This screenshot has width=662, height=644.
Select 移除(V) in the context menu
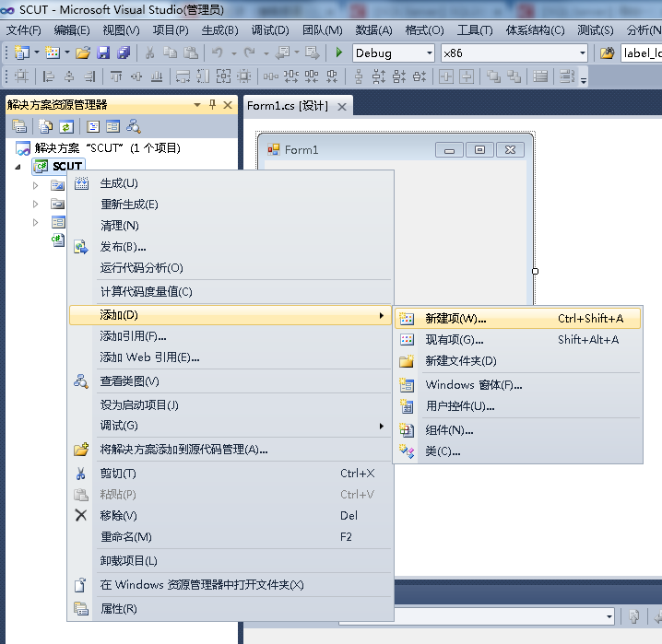pyautogui.click(x=231, y=515)
